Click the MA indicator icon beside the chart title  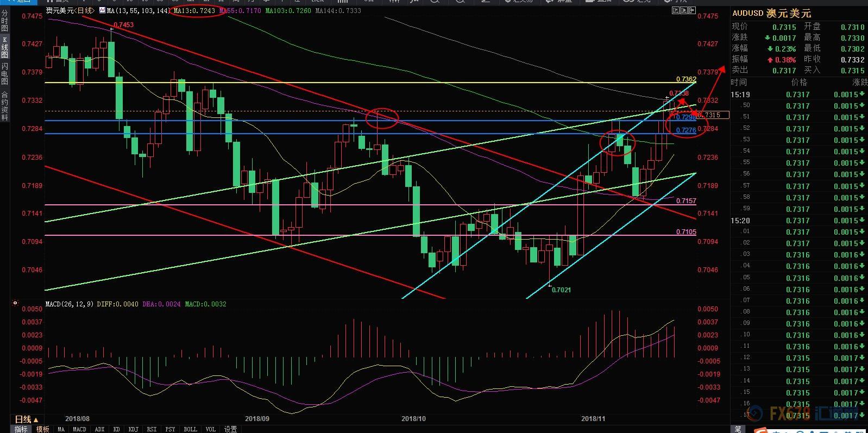tap(102, 10)
